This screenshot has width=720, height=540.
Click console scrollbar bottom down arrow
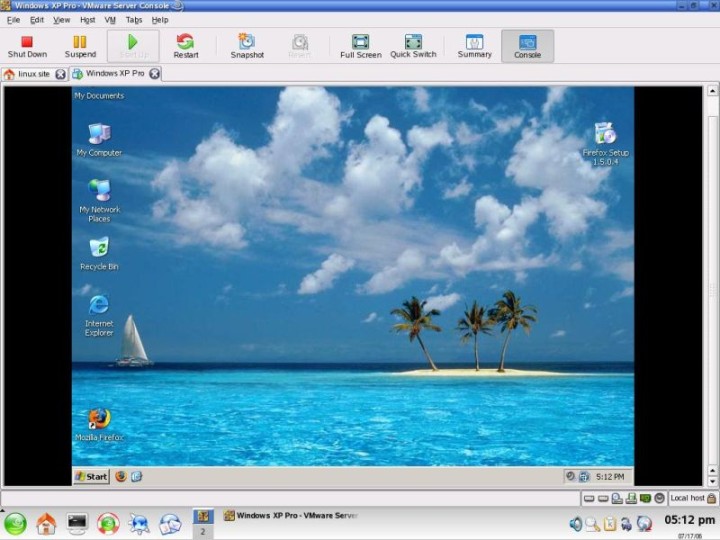[712, 481]
